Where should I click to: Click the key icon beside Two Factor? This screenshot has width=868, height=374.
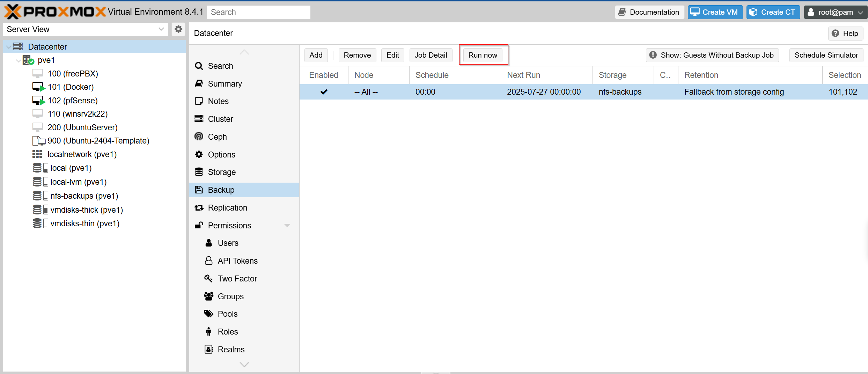pos(208,278)
